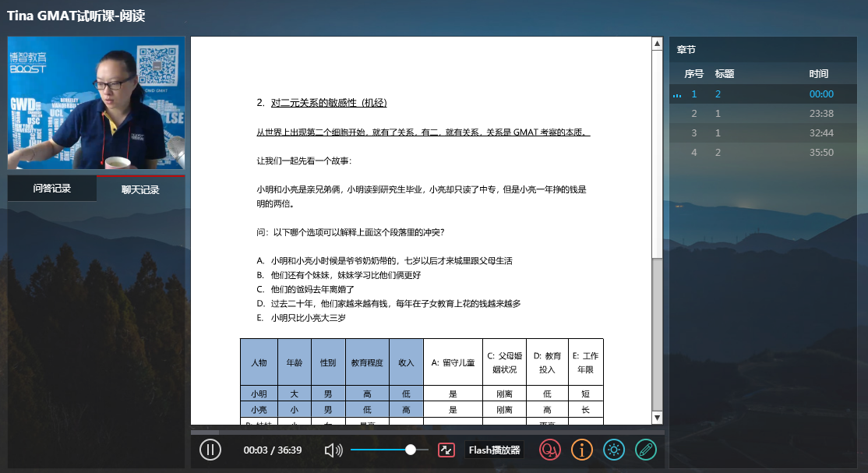This screenshot has height=473, width=868.
Task: Switch to the 问答记录 tab
Action: click(x=52, y=189)
